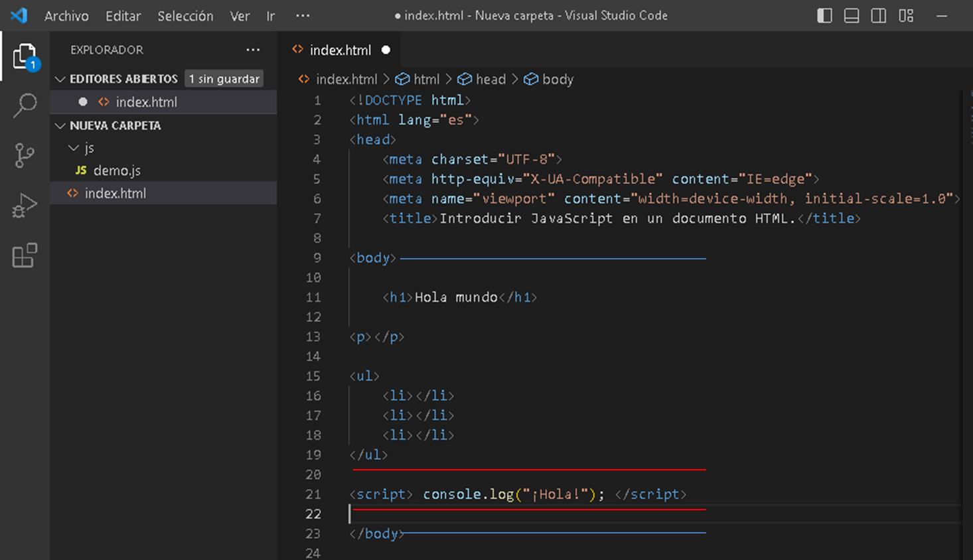This screenshot has width=973, height=560.
Task: Click the cube icon beside head breadcrumb
Action: pos(465,80)
